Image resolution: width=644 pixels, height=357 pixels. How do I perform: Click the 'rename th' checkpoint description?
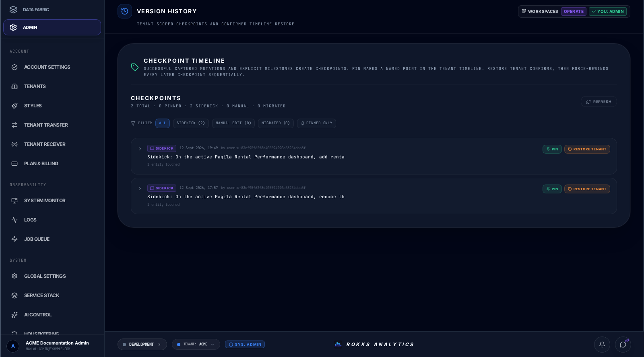pos(246,197)
